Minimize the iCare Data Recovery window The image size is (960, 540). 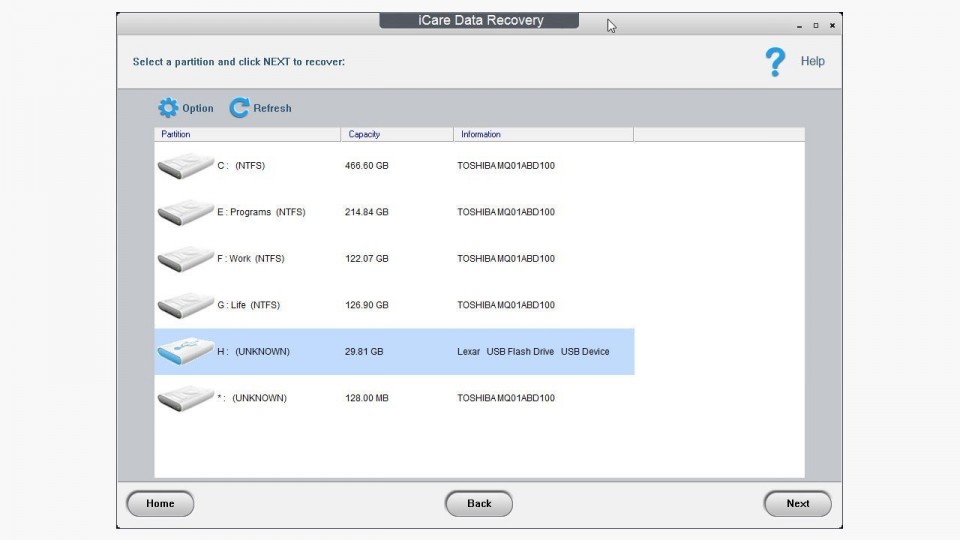[799, 26]
